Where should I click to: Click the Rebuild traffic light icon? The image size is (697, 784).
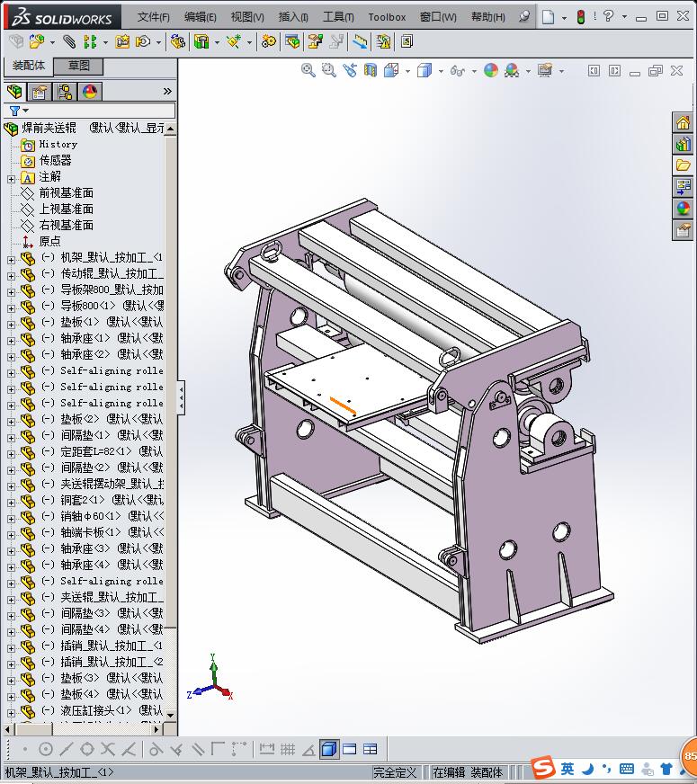click(580, 17)
